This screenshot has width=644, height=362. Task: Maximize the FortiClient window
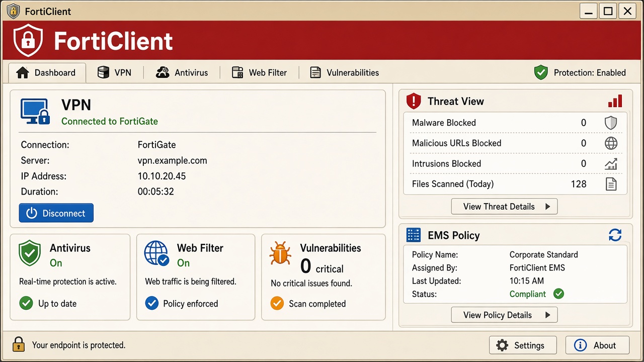(608, 11)
